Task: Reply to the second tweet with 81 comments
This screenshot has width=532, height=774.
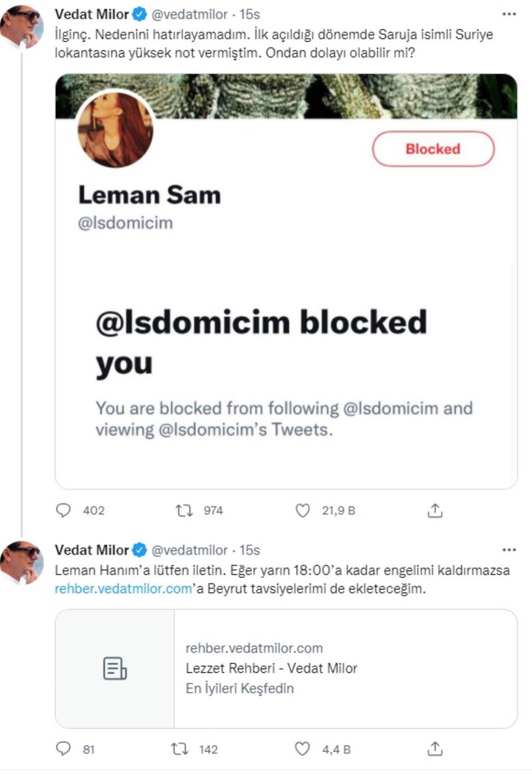Action: [x=63, y=749]
